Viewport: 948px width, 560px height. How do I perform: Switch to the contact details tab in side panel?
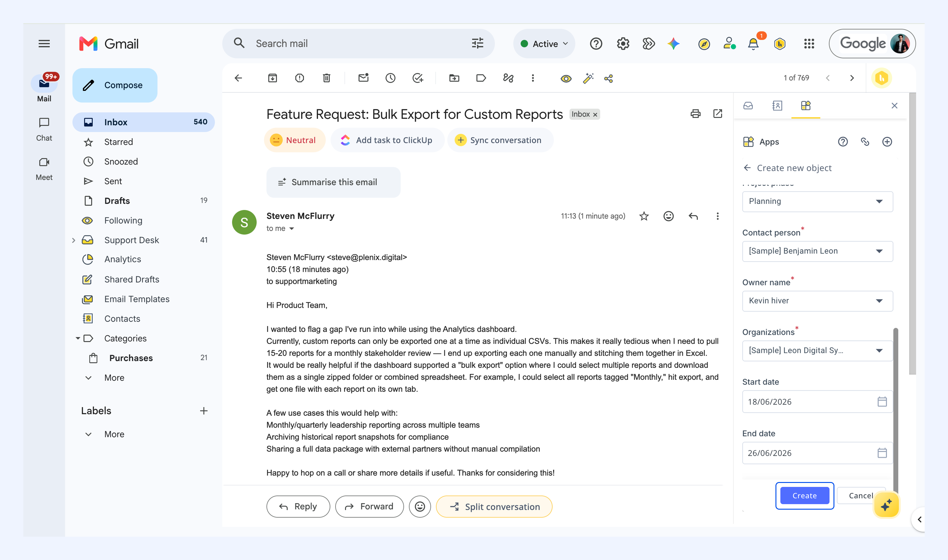point(777,106)
